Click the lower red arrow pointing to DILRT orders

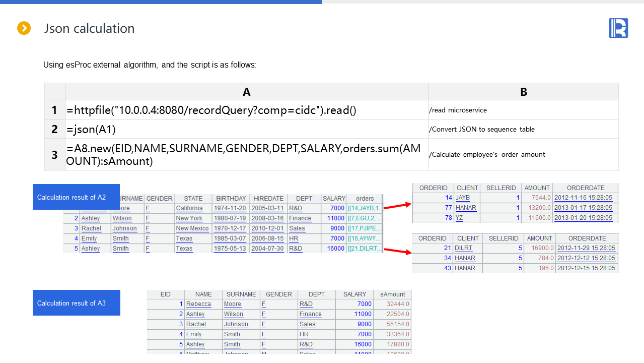pos(397,251)
